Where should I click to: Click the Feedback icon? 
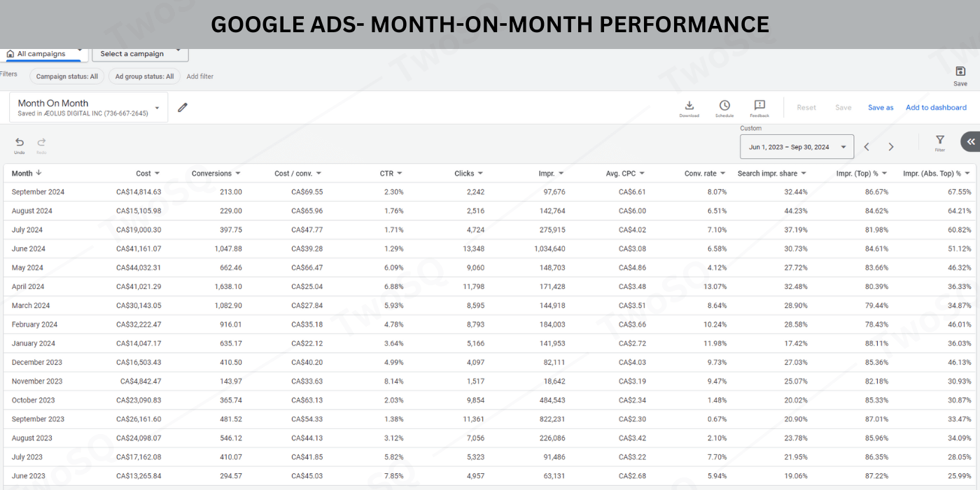click(759, 106)
